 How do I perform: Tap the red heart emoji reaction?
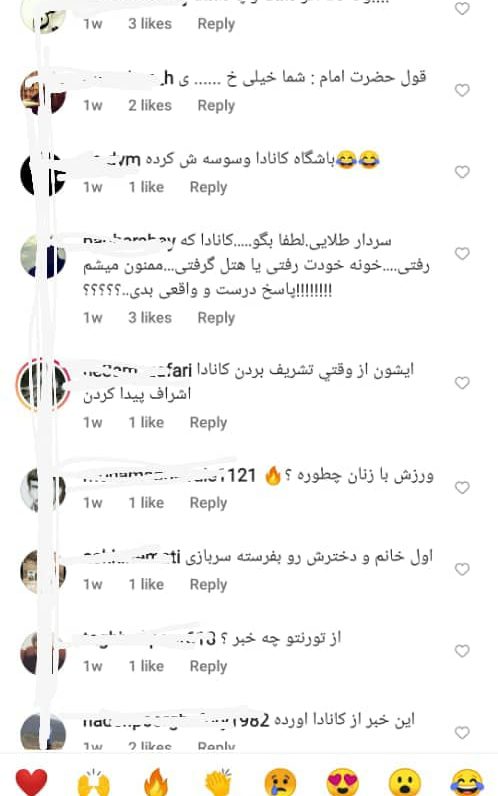point(31,782)
